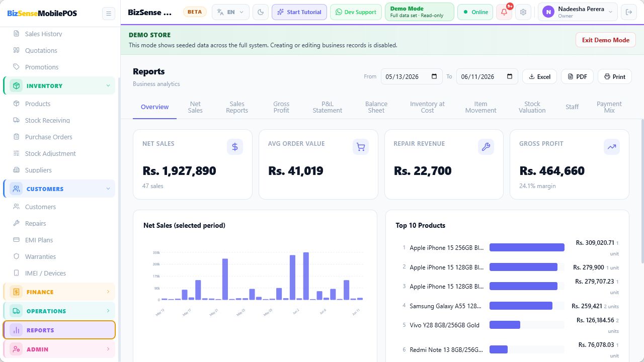This screenshot has height=362, width=644.
Task: Open the Nadeesha Perera user menu
Action: [578, 12]
